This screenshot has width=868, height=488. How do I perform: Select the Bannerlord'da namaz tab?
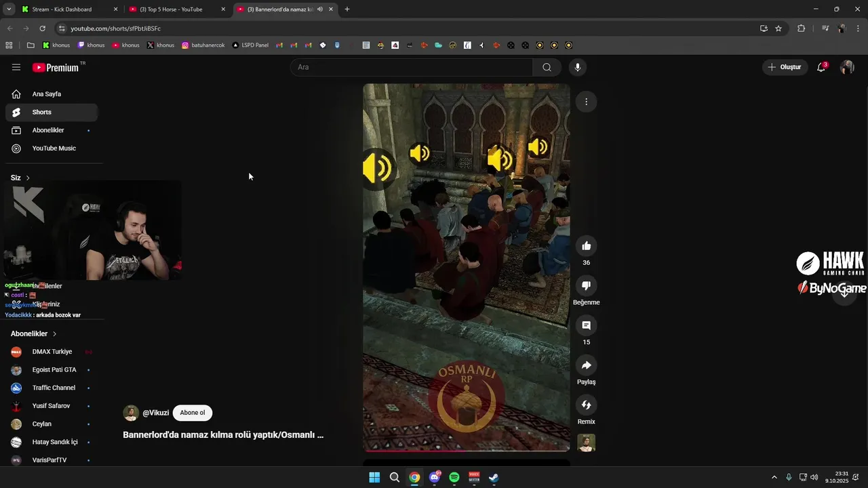(x=285, y=9)
